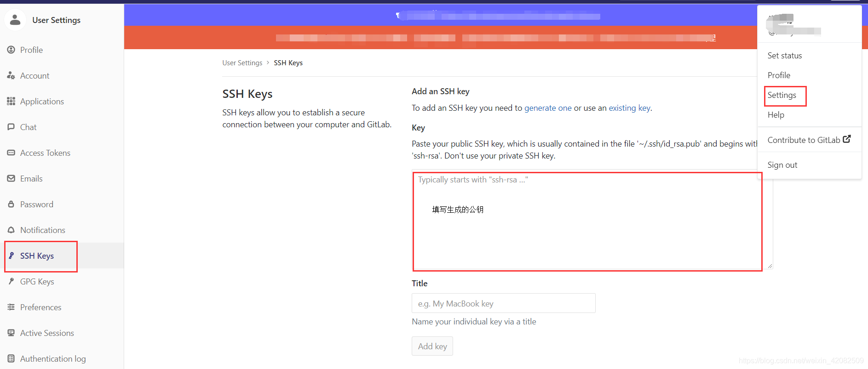The height and width of the screenshot is (369, 868).
Task: Click the Password lock icon
Action: click(11, 204)
